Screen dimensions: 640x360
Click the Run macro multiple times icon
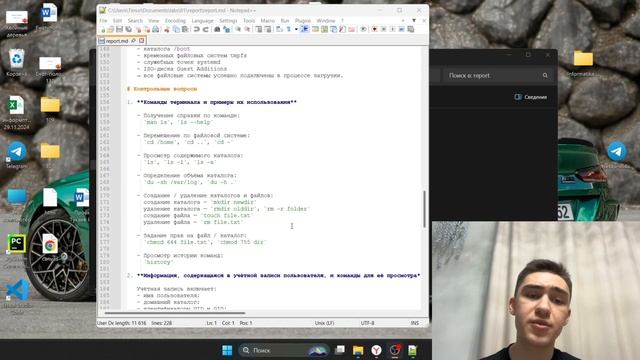click(x=402, y=29)
